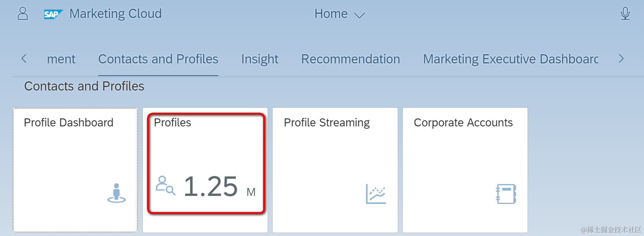Switch to the Insight tab
The width and height of the screenshot is (644, 236).
tap(260, 59)
